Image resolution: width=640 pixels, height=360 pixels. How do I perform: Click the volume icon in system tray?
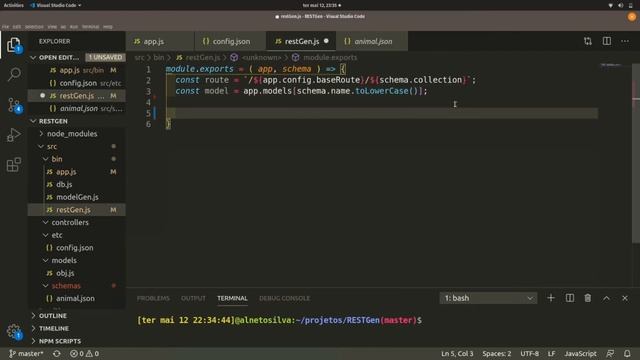pos(620,5)
